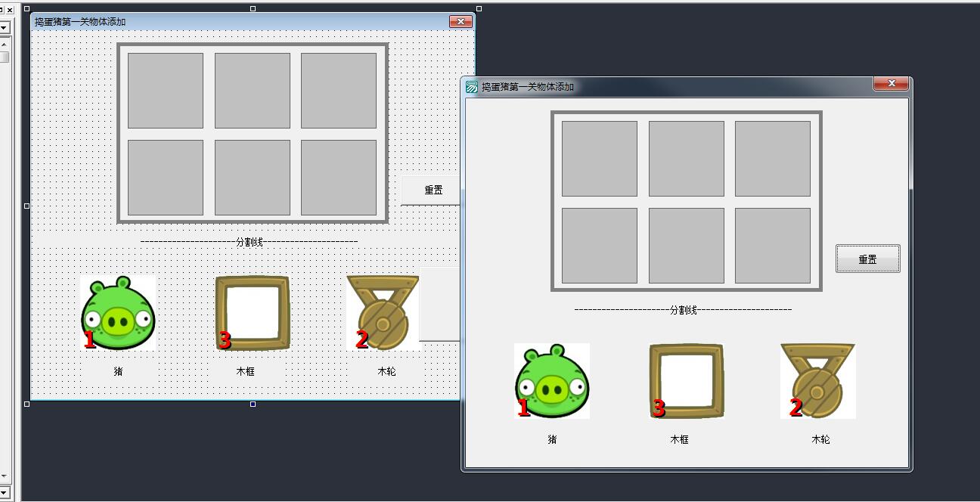The image size is (980, 502).
Task: Click bottom-left gray slot in running window
Action: tap(600, 246)
